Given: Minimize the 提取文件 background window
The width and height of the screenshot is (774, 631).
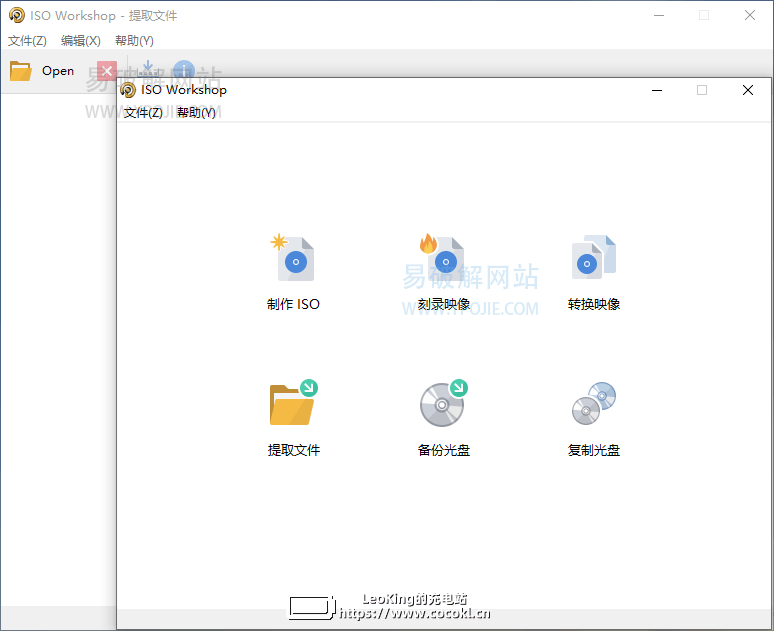Looking at the screenshot, I should [659, 15].
